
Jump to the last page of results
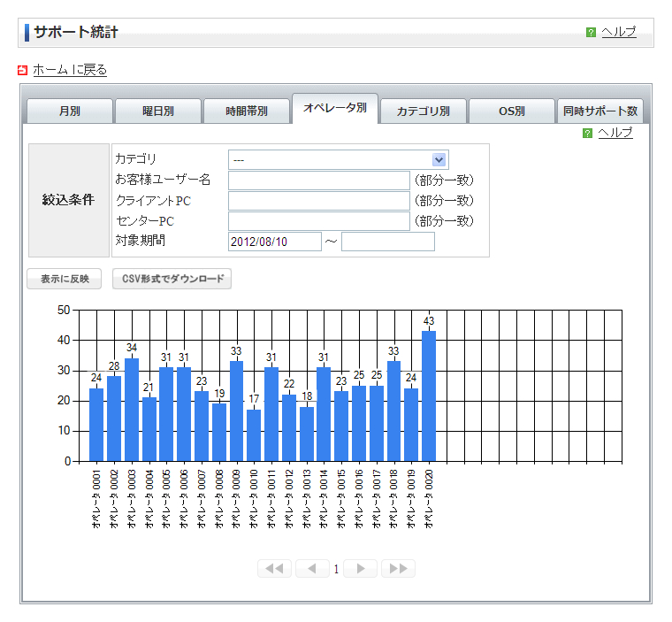398,568
